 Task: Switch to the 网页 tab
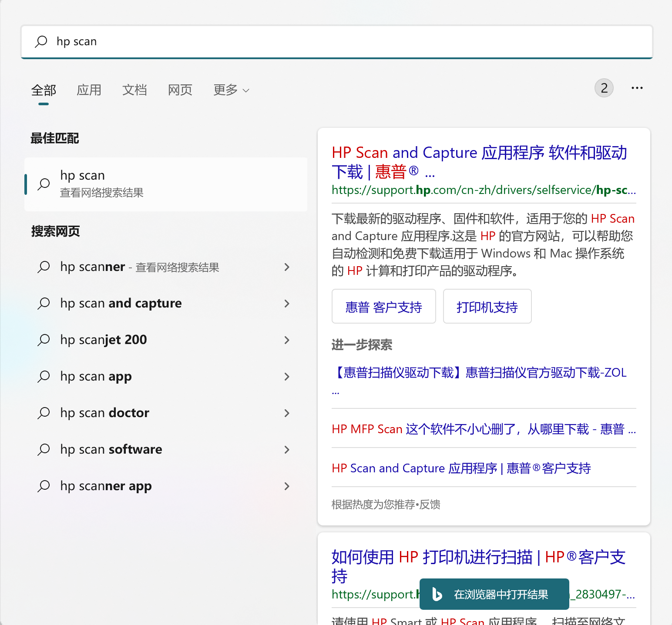pyautogui.click(x=180, y=90)
